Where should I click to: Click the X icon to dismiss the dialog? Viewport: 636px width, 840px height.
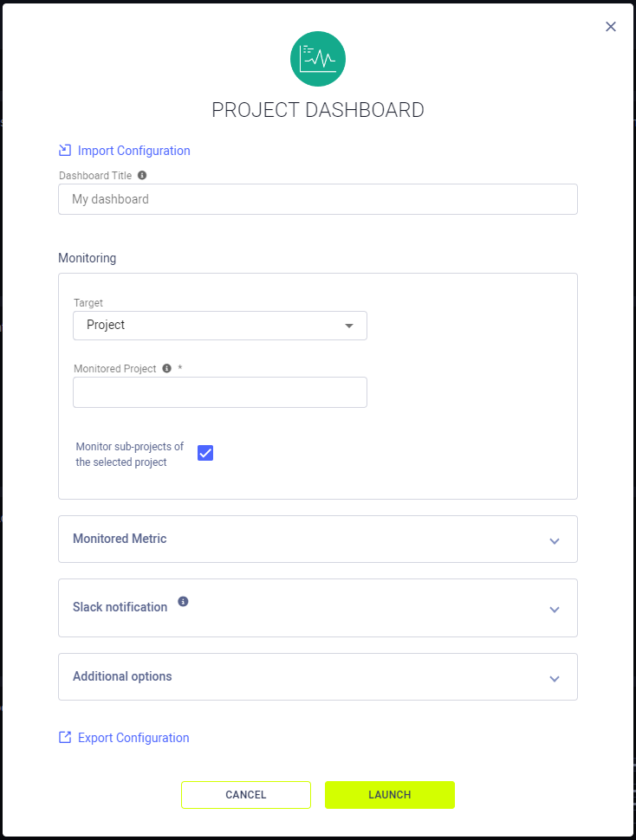point(611,26)
